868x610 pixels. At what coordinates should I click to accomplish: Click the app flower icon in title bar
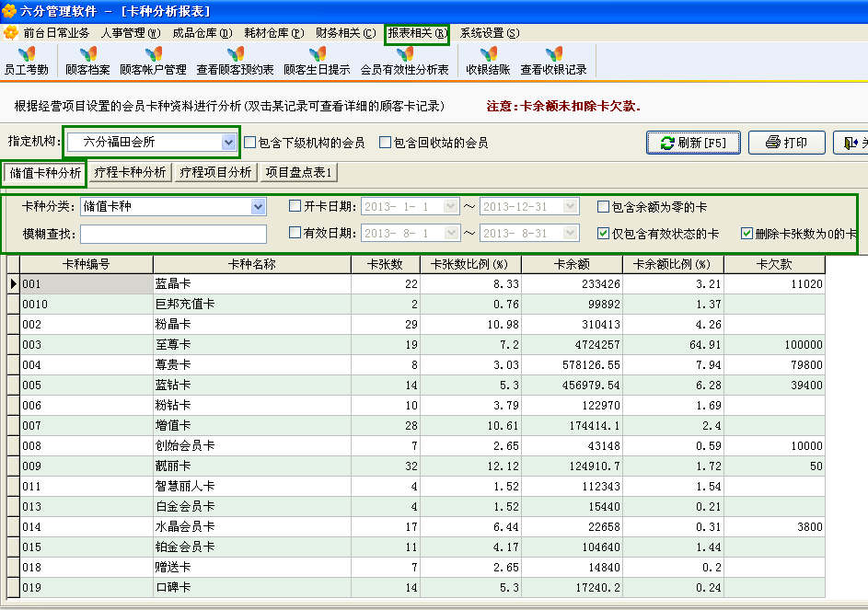(9, 10)
